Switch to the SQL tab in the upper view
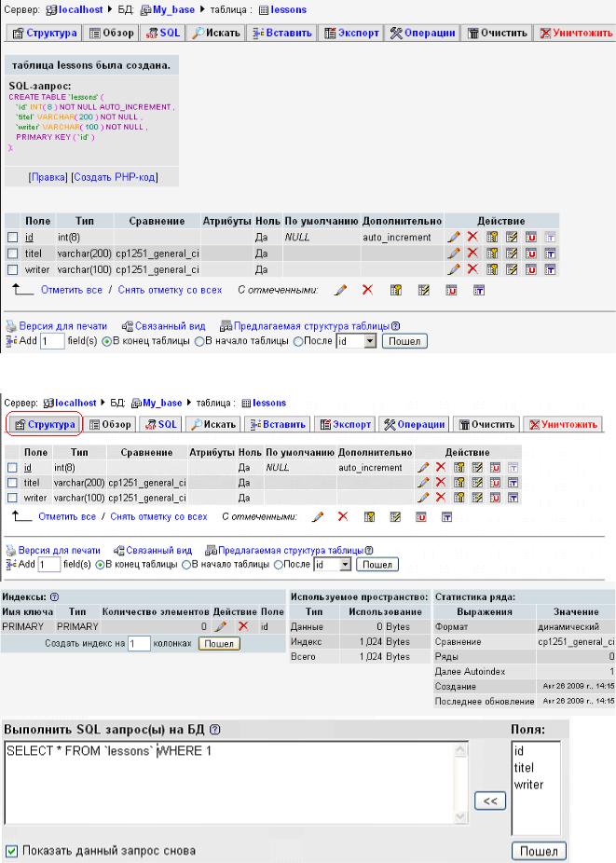Image resolution: width=616 pixels, height=863 pixels. [x=162, y=33]
